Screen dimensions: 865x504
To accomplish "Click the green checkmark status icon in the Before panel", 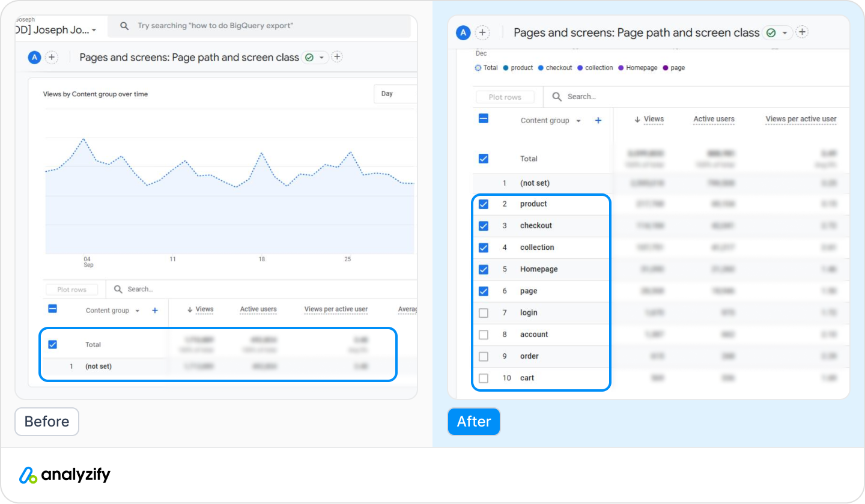I will [x=309, y=58].
